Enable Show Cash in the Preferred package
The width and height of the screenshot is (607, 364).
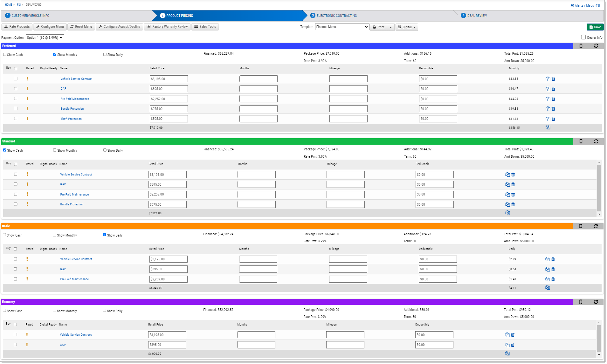pyautogui.click(x=5, y=54)
